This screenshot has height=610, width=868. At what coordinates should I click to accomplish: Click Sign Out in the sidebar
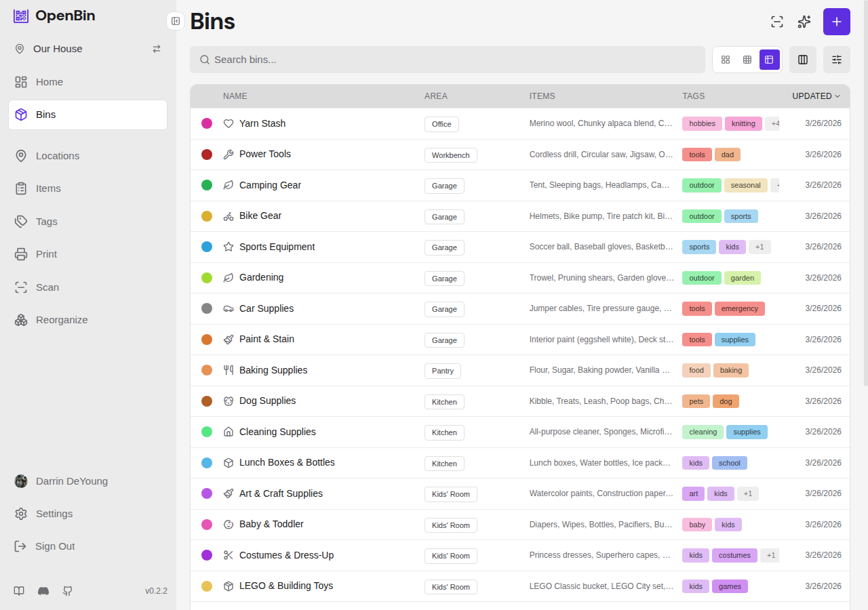point(55,546)
